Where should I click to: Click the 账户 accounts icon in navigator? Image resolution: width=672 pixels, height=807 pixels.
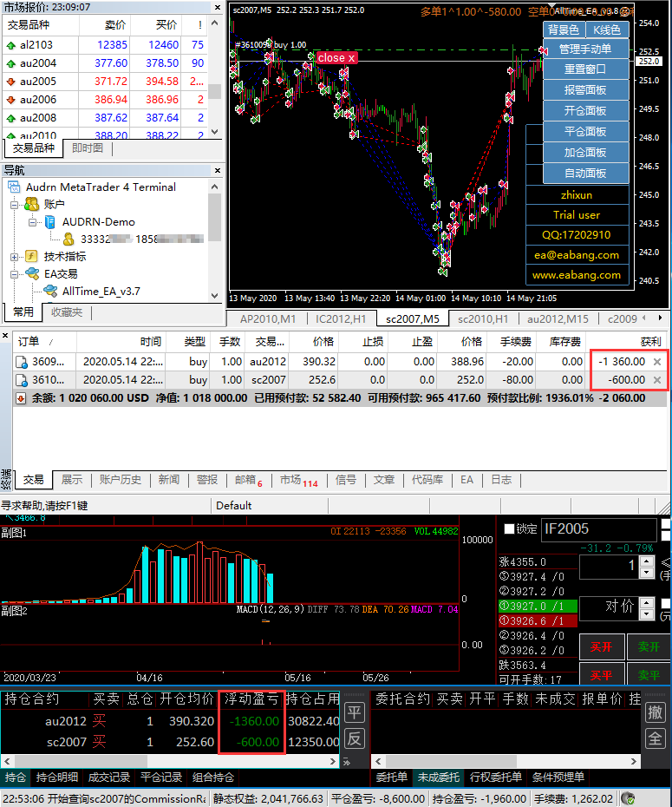click(31, 204)
